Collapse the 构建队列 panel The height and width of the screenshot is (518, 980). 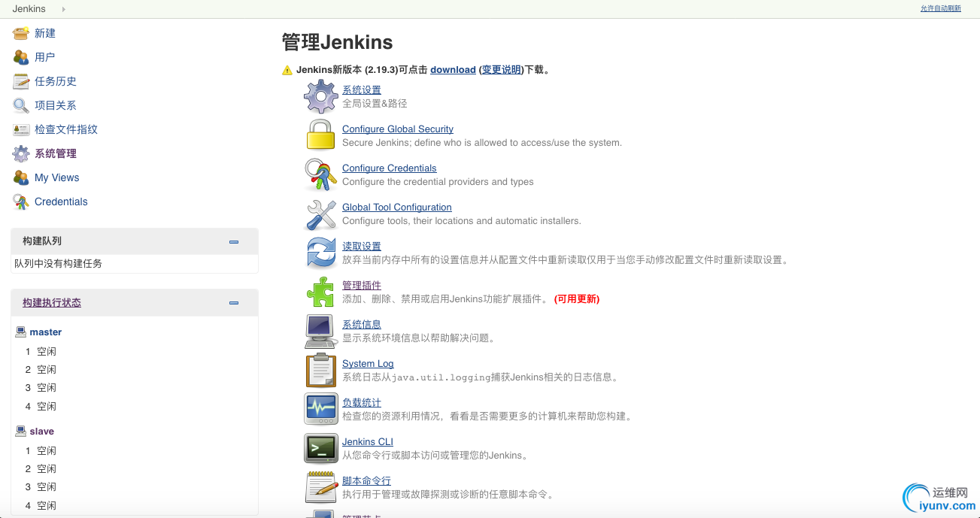(x=234, y=242)
